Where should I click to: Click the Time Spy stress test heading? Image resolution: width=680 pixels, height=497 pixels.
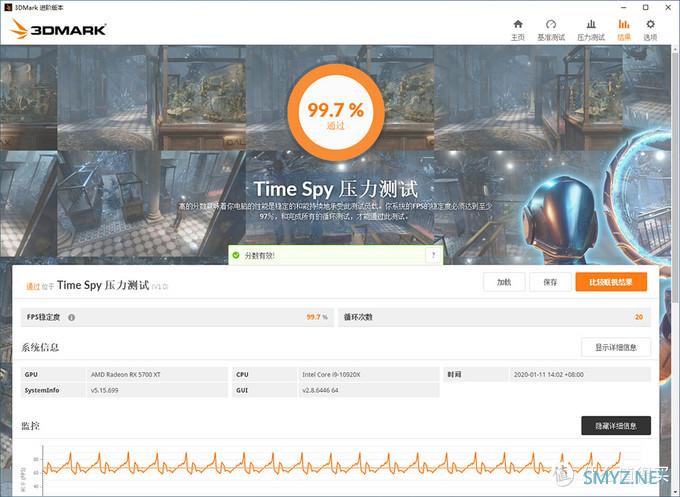(336, 190)
